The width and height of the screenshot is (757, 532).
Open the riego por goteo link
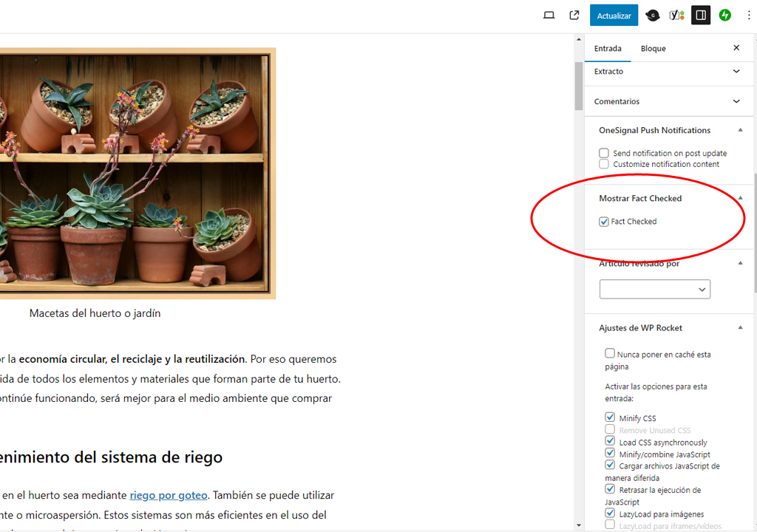[169, 495]
